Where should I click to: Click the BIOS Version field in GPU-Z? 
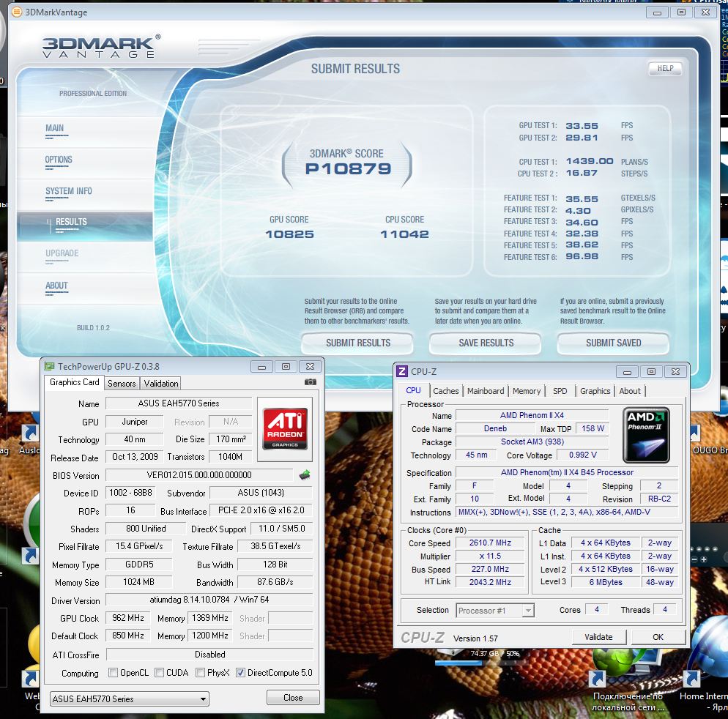(199, 475)
